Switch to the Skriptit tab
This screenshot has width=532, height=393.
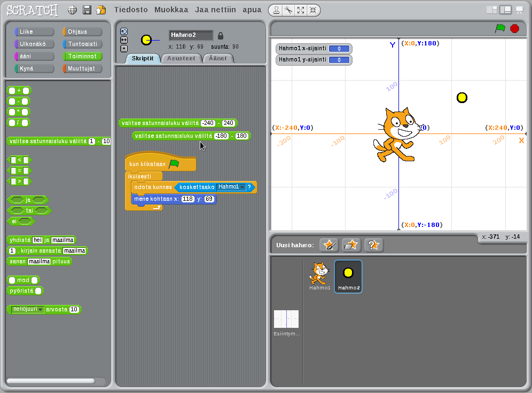[143, 58]
